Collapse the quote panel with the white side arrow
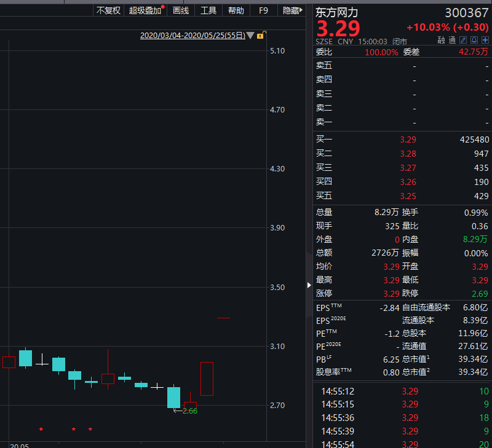This screenshot has height=448, width=492. (309, 285)
